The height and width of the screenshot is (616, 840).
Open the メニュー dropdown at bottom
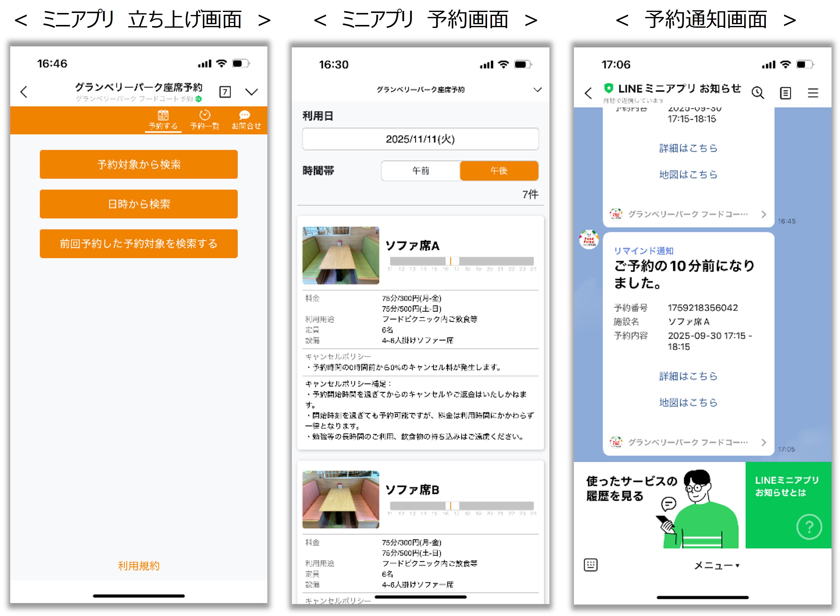coord(716,566)
